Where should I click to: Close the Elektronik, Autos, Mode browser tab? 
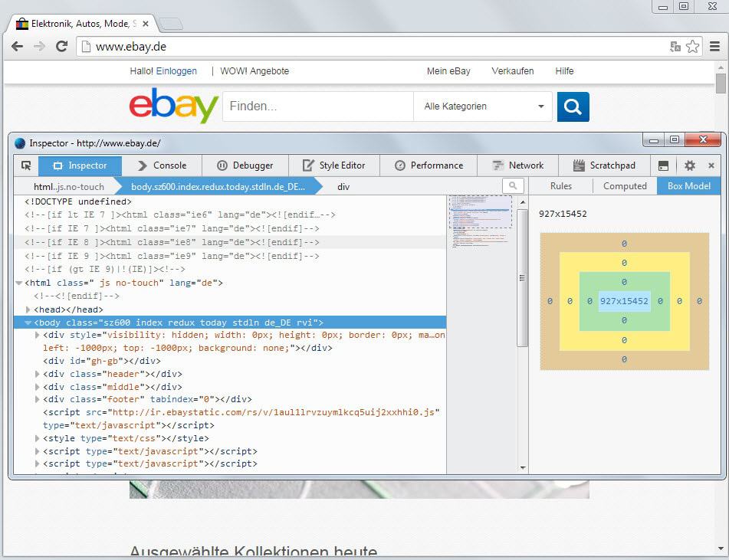pyautogui.click(x=146, y=24)
